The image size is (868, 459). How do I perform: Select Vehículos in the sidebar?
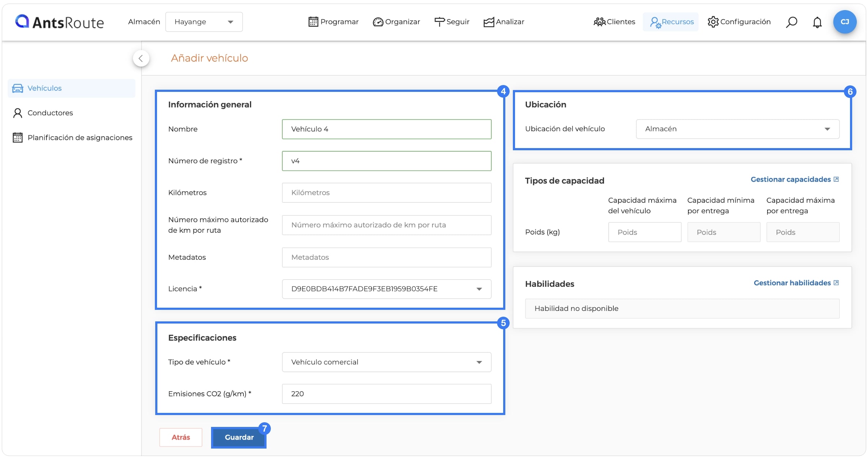click(x=71, y=88)
